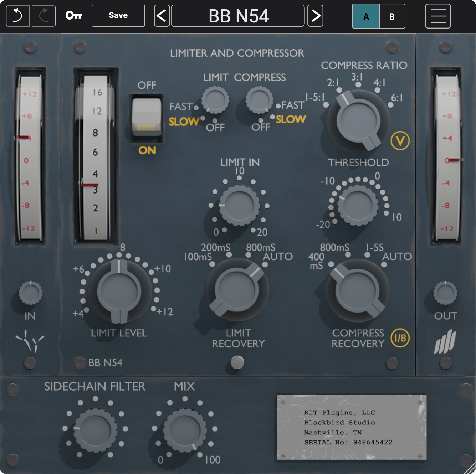Click the right preset navigation arrow

(x=315, y=16)
